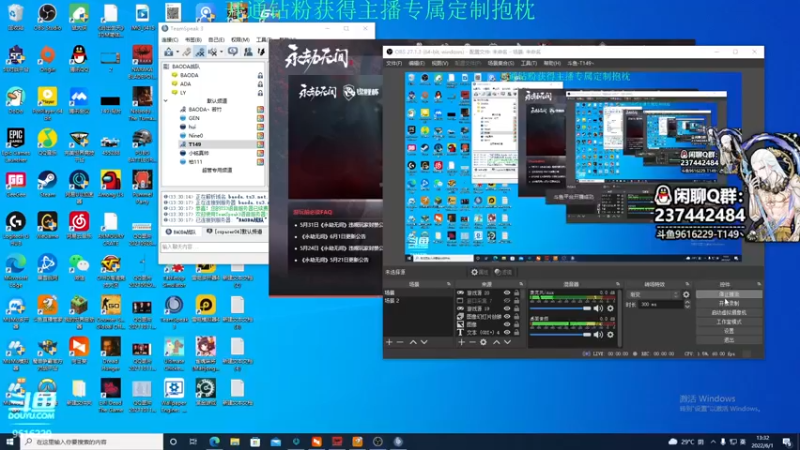
Task: Toggle visibility of third source row
Action: click(x=507, y=309)
